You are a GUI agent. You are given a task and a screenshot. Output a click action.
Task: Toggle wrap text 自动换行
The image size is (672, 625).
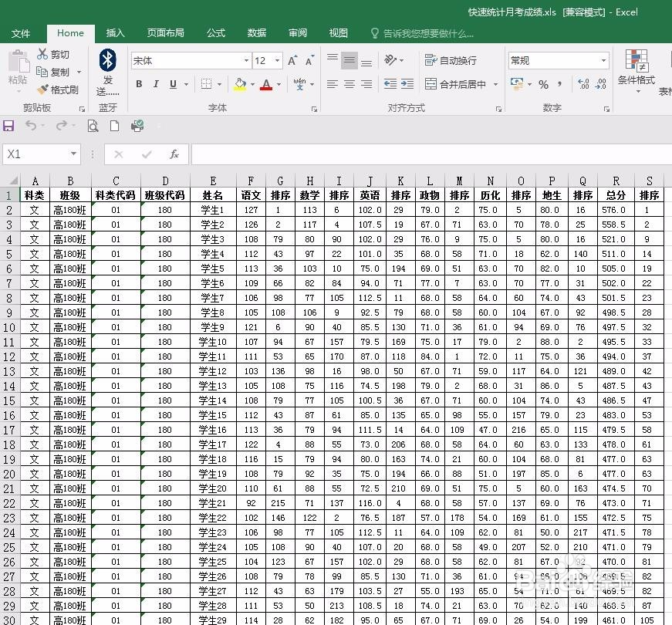pyautogui.click(x=451, y=60)
